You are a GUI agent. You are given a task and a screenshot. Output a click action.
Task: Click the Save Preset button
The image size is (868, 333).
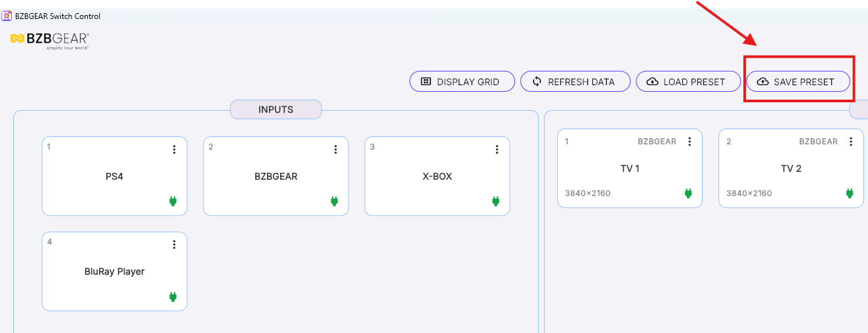click(798, 82)
